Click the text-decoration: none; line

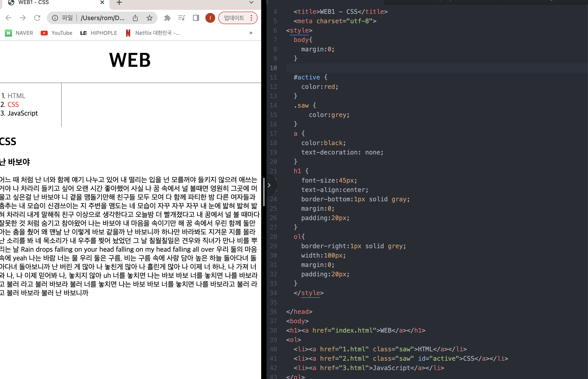342,152
